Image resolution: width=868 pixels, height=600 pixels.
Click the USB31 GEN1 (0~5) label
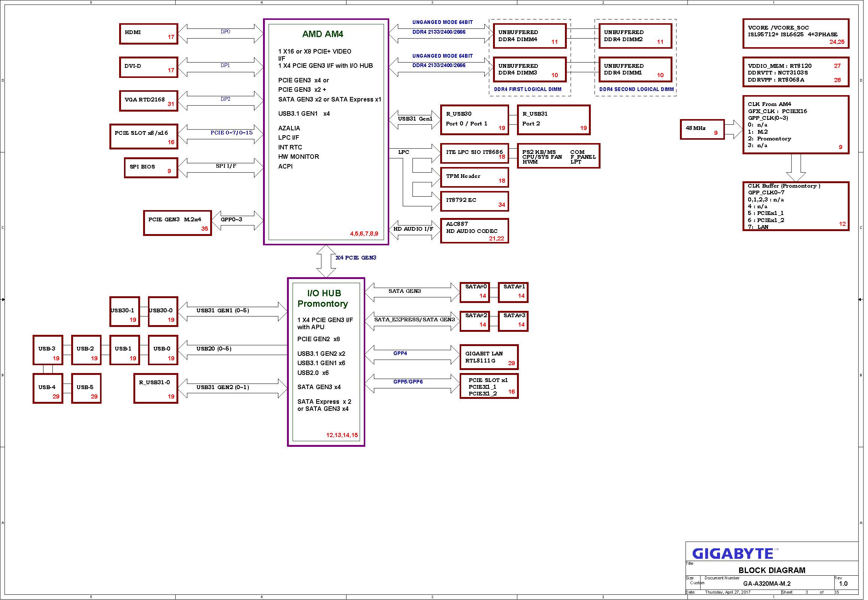point(224,311)
